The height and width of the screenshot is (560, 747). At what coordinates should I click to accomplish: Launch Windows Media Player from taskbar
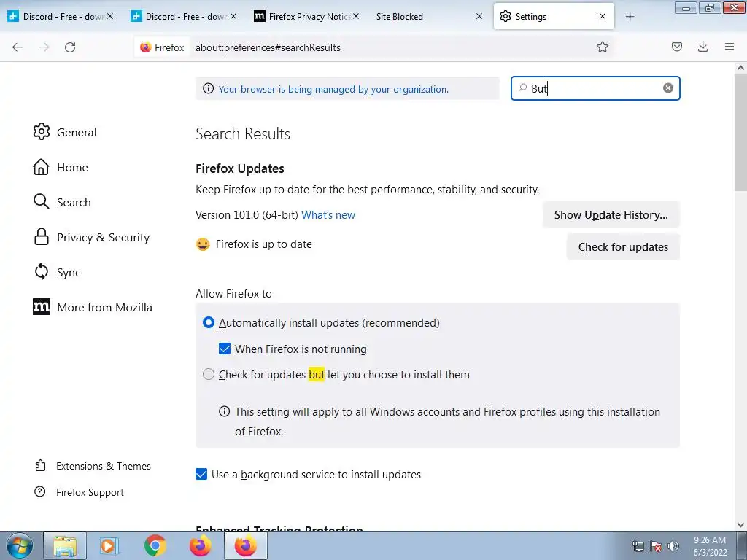tap(110, 546)
